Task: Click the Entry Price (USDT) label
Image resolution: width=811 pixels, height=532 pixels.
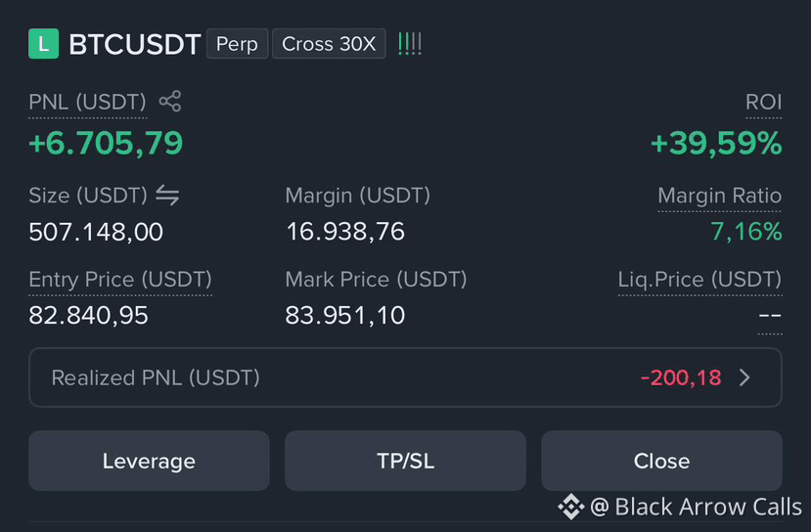Action: (x=120, y=280)
